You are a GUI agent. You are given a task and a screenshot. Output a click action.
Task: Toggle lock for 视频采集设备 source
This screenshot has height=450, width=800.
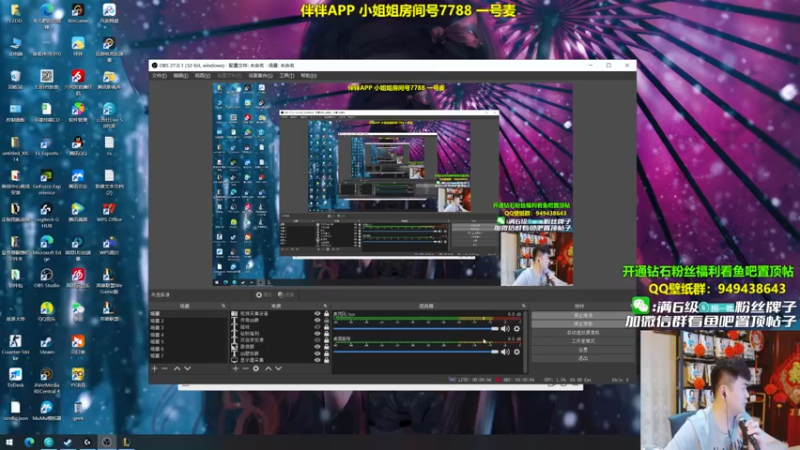tap(327, 314)
